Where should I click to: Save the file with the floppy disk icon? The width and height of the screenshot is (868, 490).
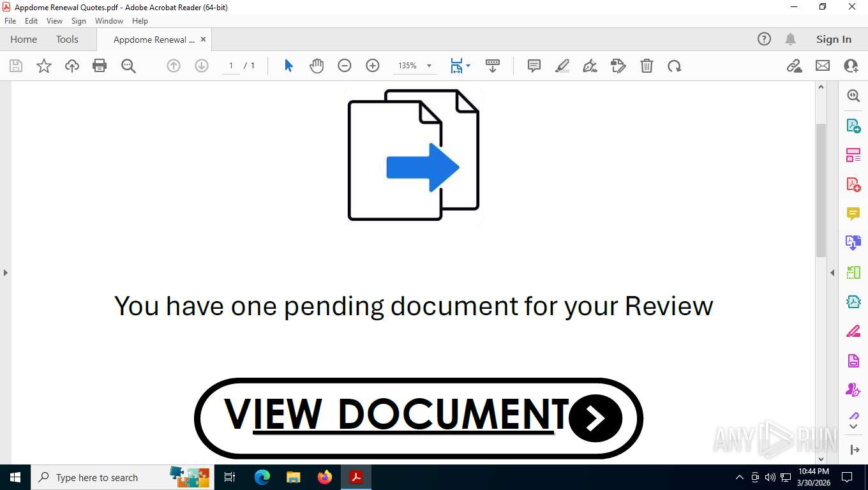[16, 66]
